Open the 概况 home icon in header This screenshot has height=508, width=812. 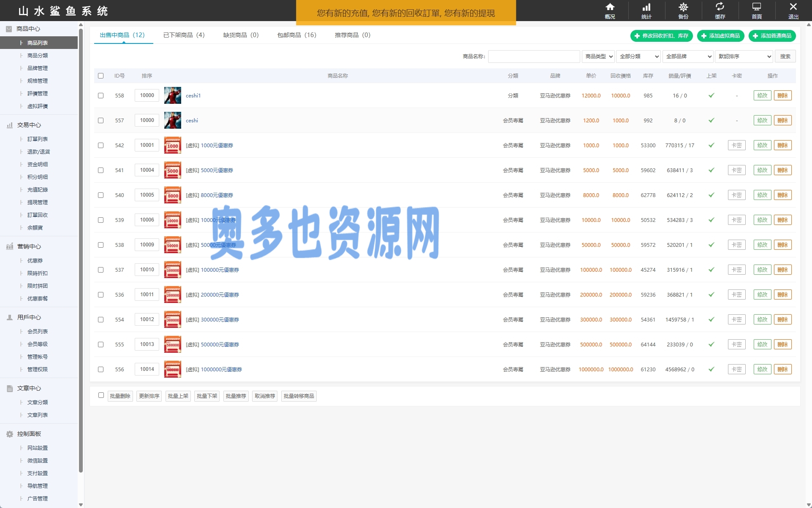pyautogui.click(x=610, y=8)
